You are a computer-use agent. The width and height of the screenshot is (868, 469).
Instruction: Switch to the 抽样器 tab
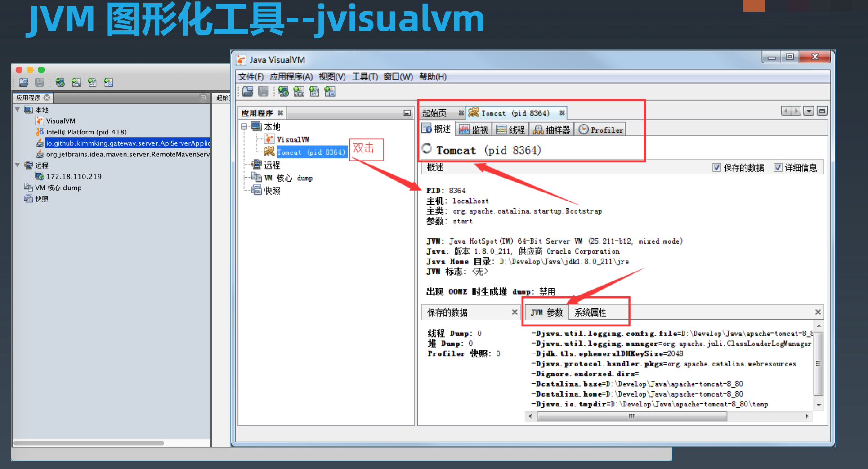click(x=552, y=130)
